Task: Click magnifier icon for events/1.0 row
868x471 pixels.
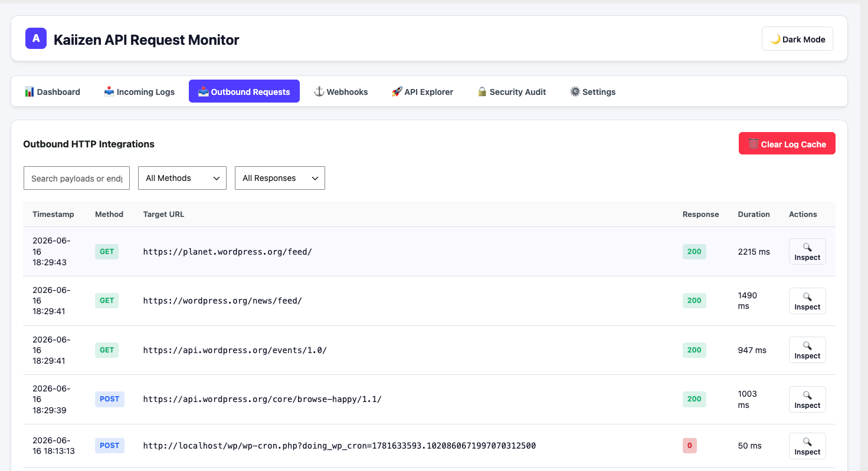Action: coord(807,345)
